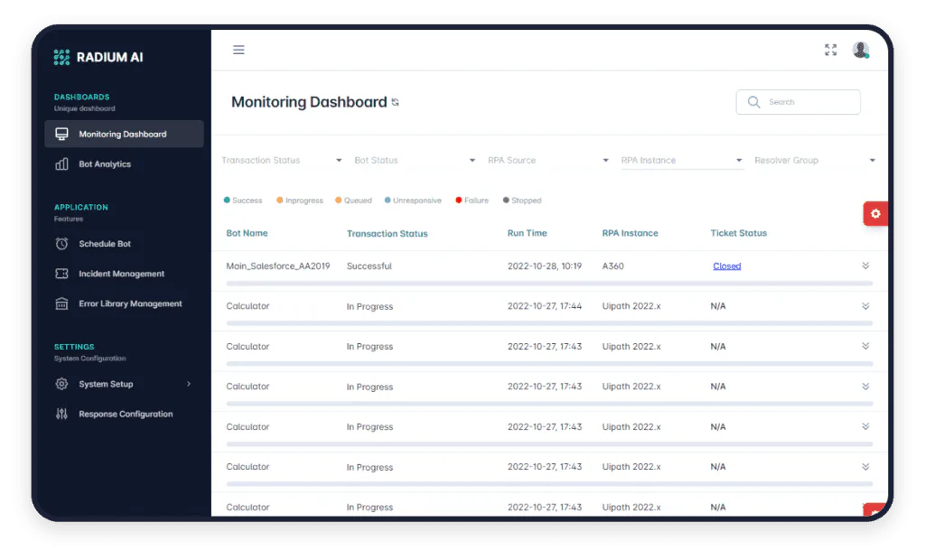
Task: Click the fullscreen expand icon in header
Action: [x=830, y=50]
